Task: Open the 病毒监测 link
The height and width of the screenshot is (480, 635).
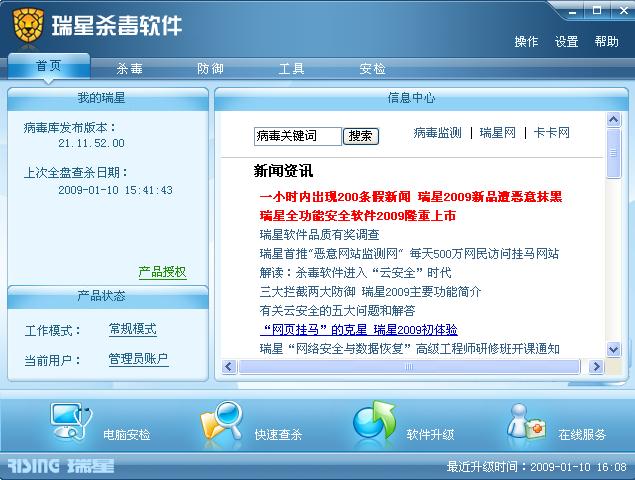Action: tap(437, 132)
